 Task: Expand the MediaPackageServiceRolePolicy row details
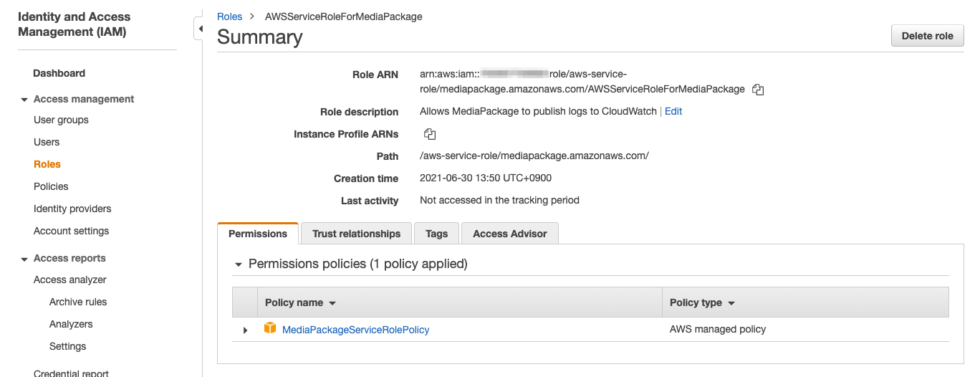[x=245, y=330]
